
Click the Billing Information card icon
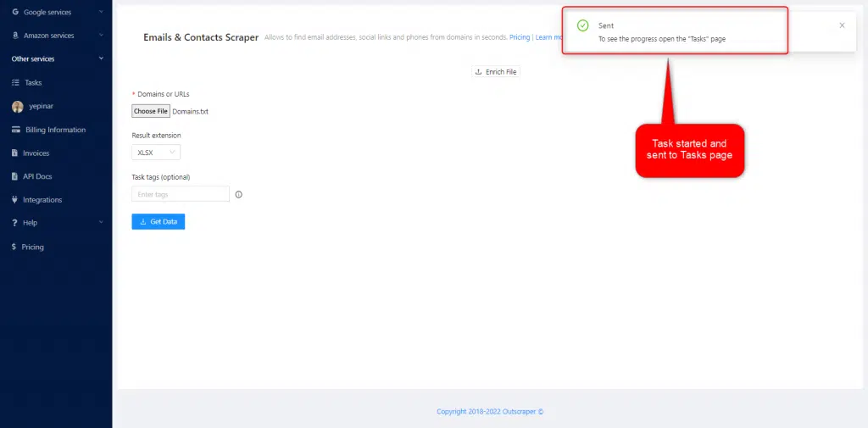(x=16, y=130)
